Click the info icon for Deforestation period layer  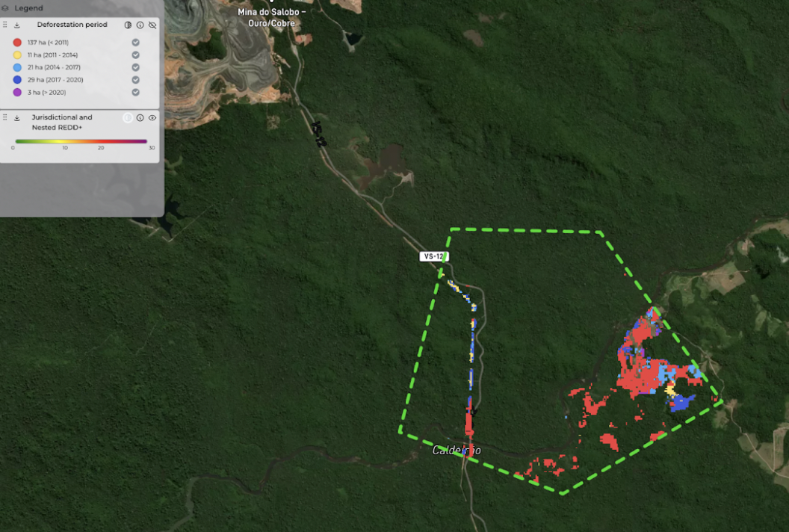click(x=139, y=25)
